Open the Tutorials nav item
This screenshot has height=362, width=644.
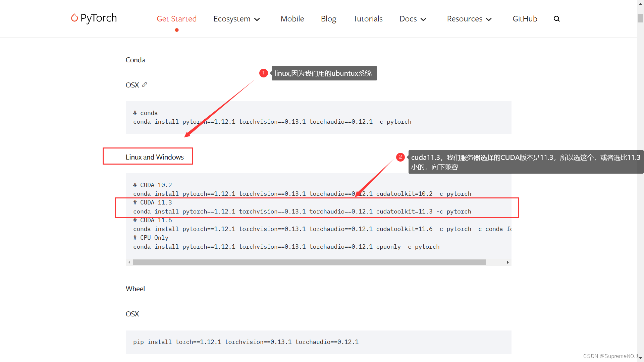368,19
